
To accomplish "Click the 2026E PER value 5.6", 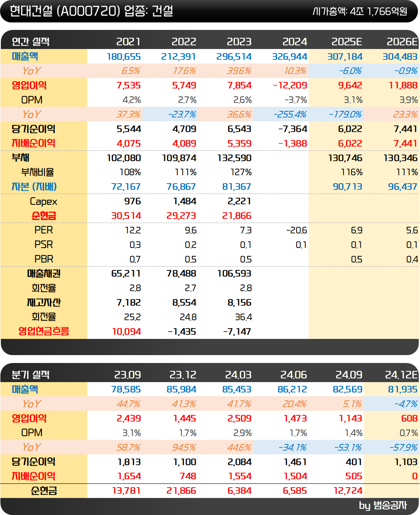I will tap(412, 231).
